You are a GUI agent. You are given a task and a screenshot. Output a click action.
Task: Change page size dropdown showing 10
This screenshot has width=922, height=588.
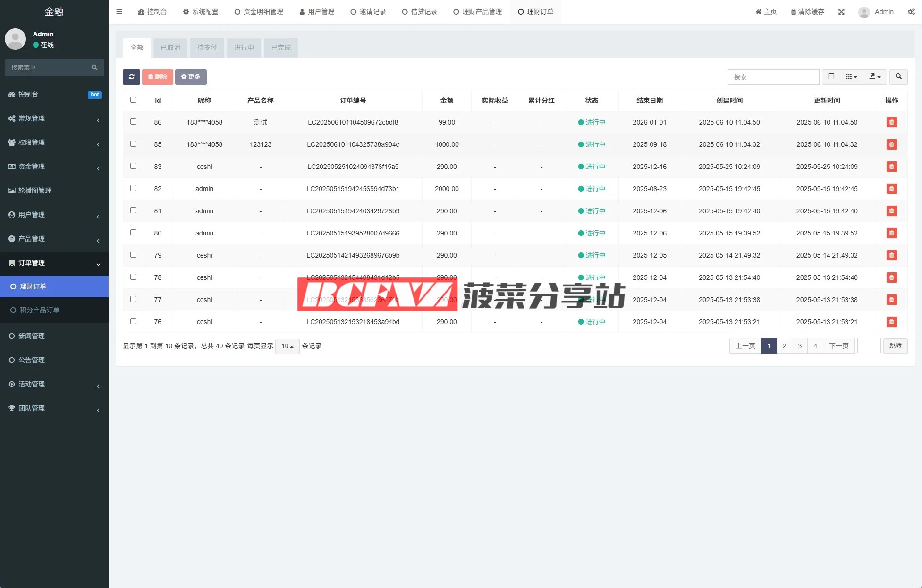[x=287, y=346]
